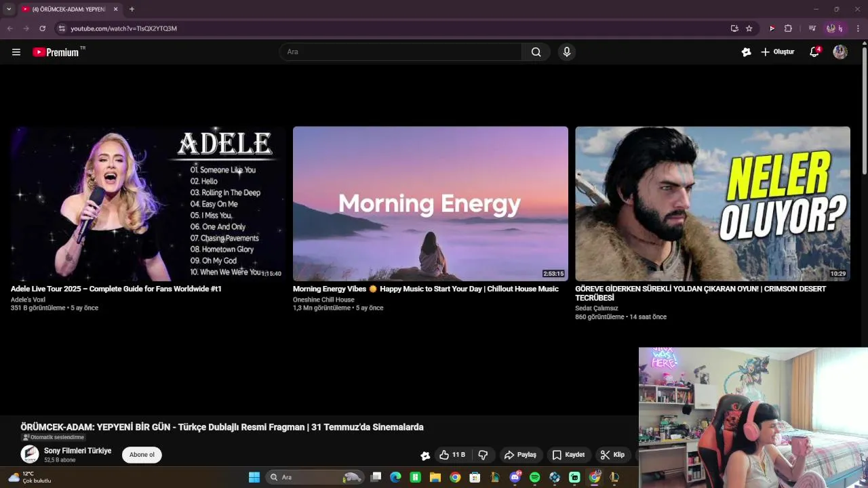The width and height of the screenshot is (868, 488).
Task: Open File Explorer from the taskbar
Action: pos(435,477)
